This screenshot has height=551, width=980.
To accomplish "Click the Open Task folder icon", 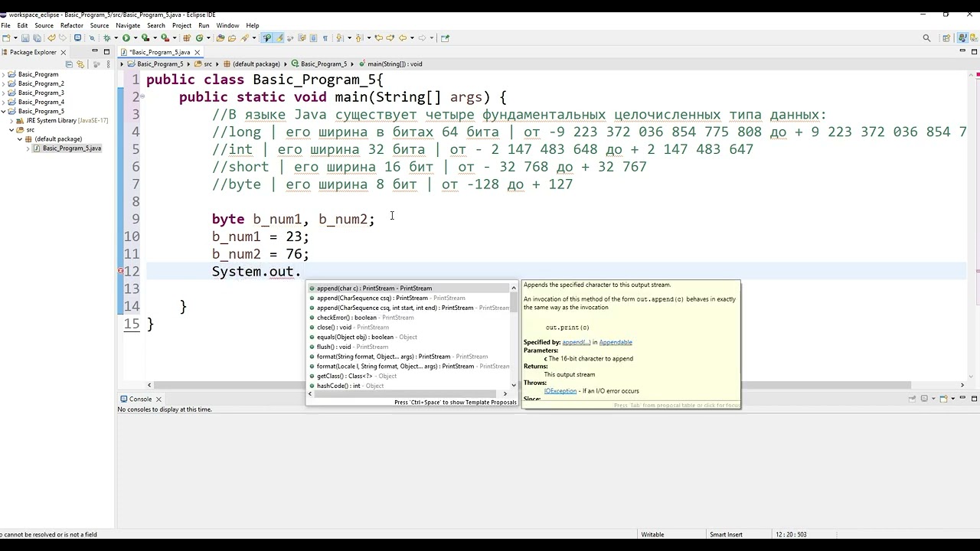I will 231,37.
